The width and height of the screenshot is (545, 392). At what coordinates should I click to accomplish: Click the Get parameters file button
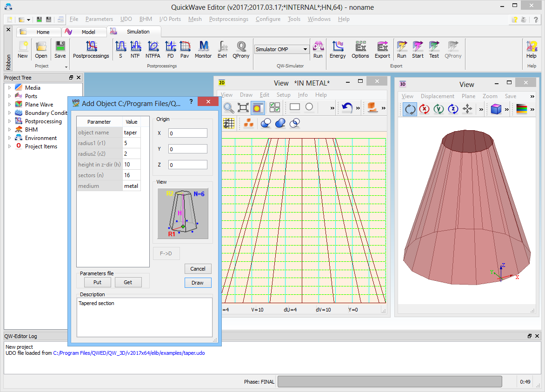(x=128, y=283)
